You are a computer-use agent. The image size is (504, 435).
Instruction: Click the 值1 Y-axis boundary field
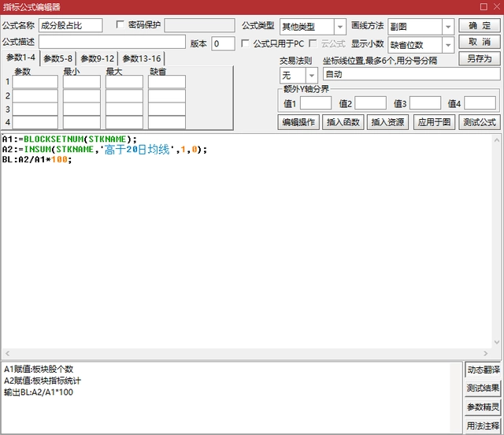tap(316, 103)
